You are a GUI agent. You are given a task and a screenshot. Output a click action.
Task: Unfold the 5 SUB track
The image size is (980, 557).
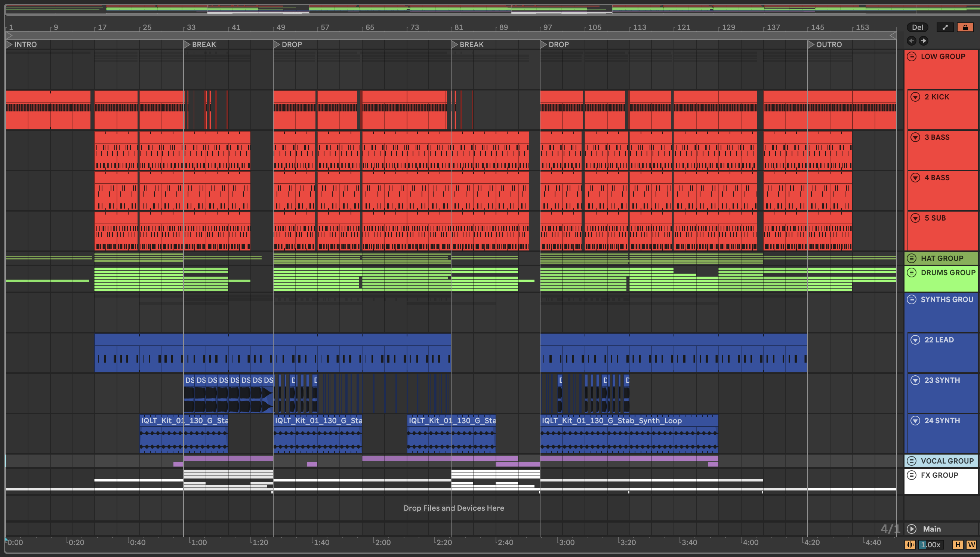(x=915, y=218)
